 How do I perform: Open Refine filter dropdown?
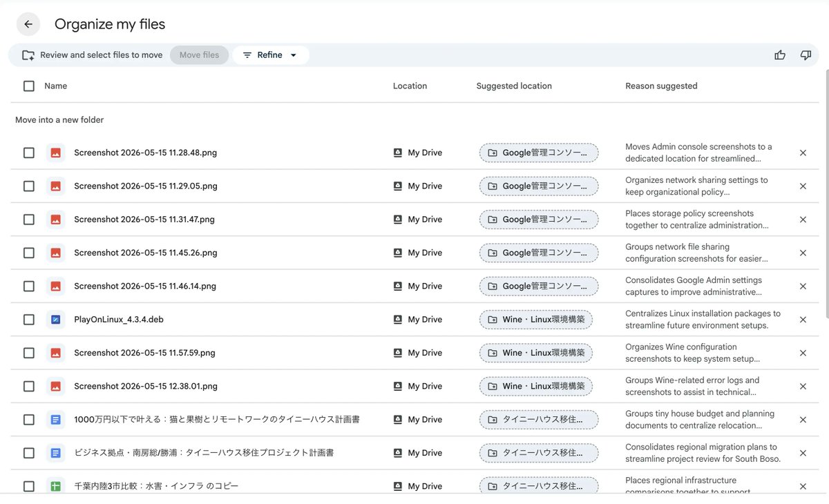click(x=271, y=55)
